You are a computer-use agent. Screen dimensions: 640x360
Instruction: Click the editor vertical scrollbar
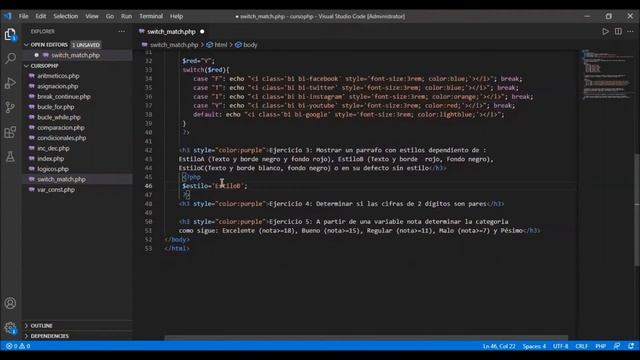pyautogui.click(x=636, y=210)
